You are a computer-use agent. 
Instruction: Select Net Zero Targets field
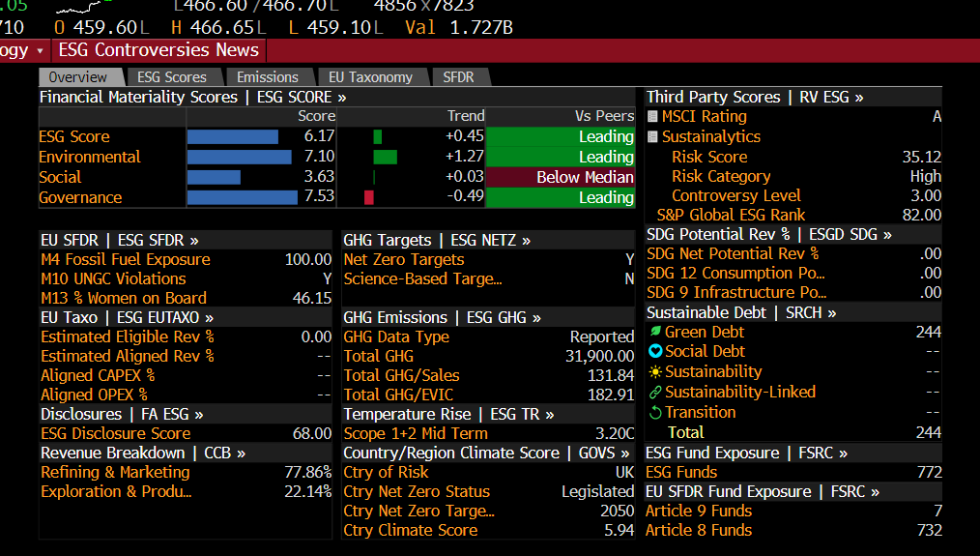coord(489,259)
